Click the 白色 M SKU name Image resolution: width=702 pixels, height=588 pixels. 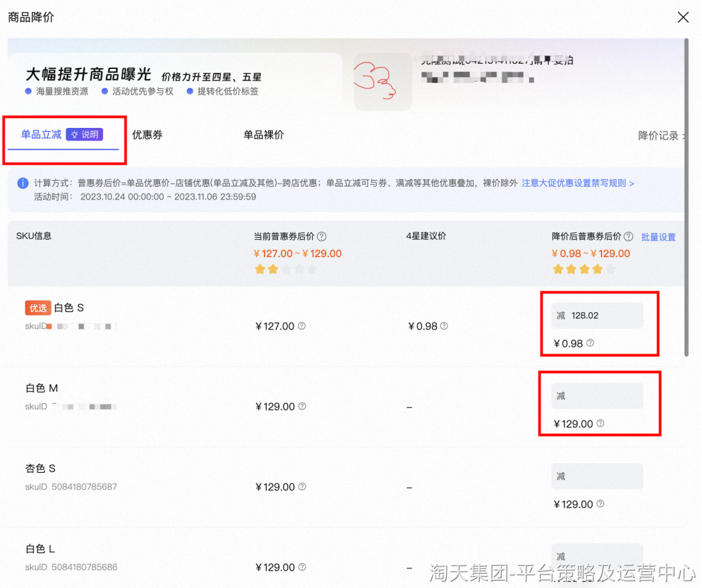tap(42, 388)
